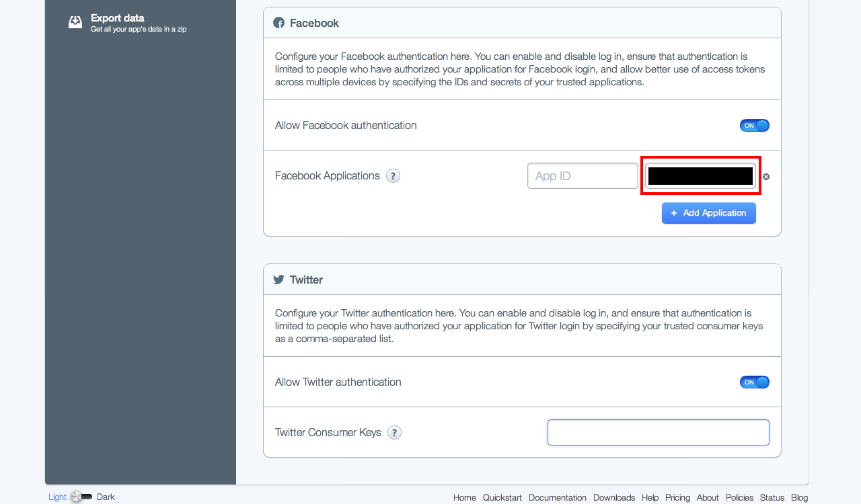This screenshot has width=861, height=504.
Task: Toggle Allow Twitter authentication switch
Action: pyautogui.click(x=755, y=382)
